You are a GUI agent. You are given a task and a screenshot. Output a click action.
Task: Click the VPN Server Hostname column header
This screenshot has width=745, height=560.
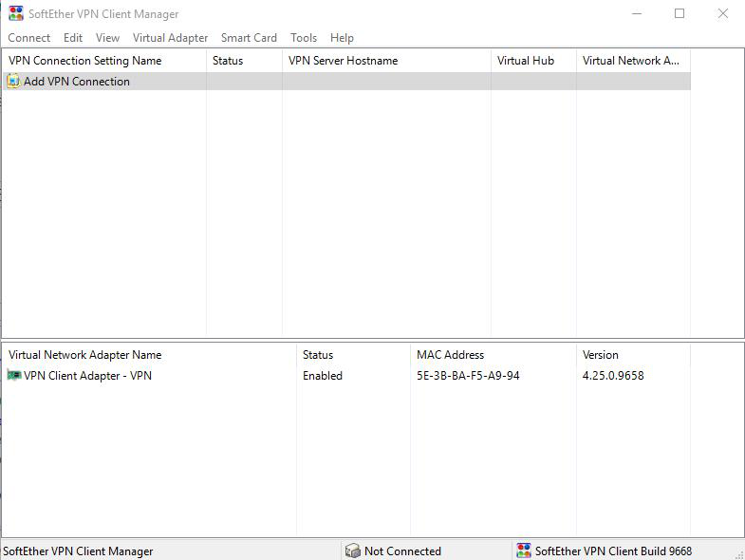[386, 61]
